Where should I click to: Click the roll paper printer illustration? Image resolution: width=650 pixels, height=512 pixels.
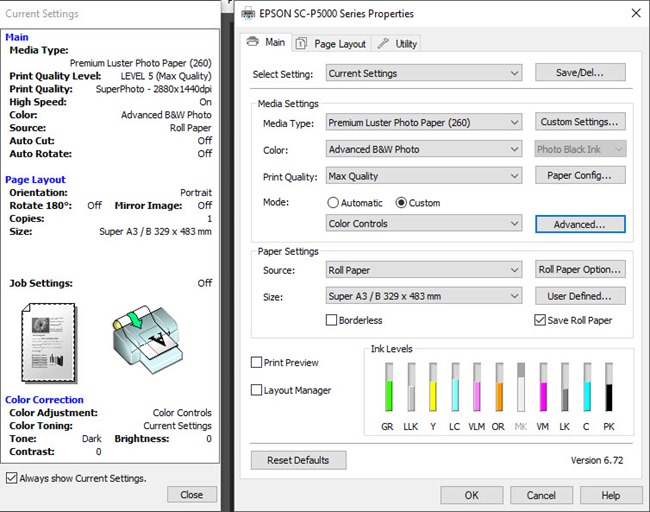coord(147,339)
